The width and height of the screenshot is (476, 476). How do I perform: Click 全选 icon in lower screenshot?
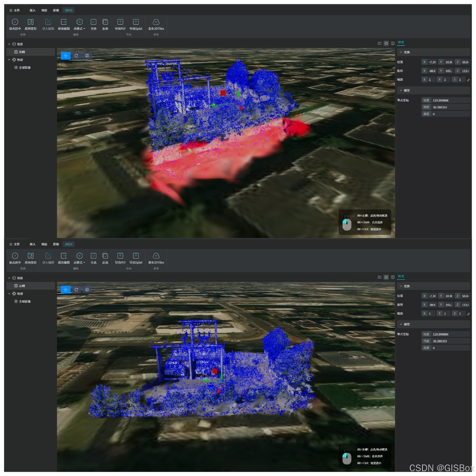point(94,256)
